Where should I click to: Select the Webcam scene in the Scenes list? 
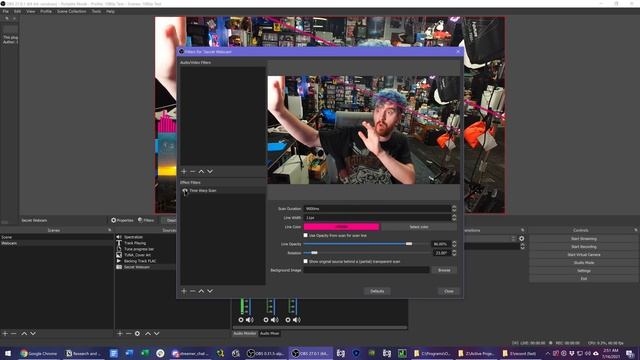(x=56, y=243)
